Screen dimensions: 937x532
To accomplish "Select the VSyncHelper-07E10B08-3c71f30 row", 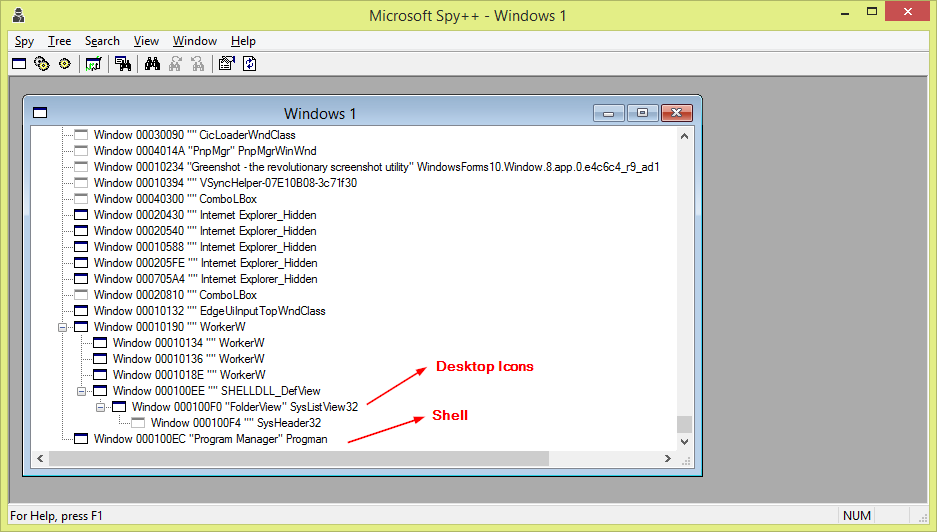I will click(225, 183).
